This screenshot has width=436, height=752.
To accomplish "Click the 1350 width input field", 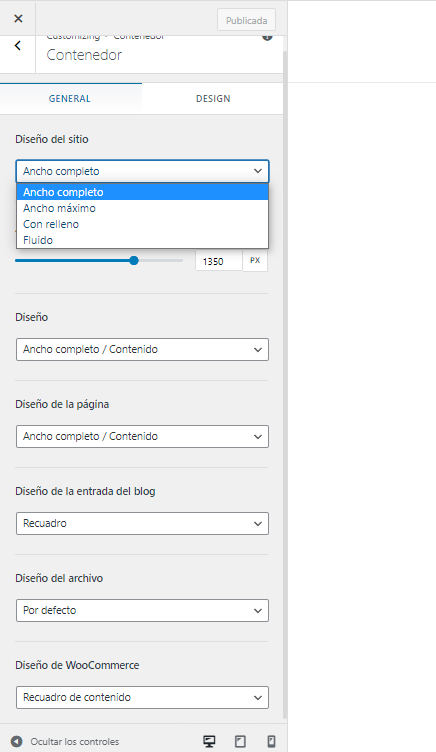I will point(219,261).
